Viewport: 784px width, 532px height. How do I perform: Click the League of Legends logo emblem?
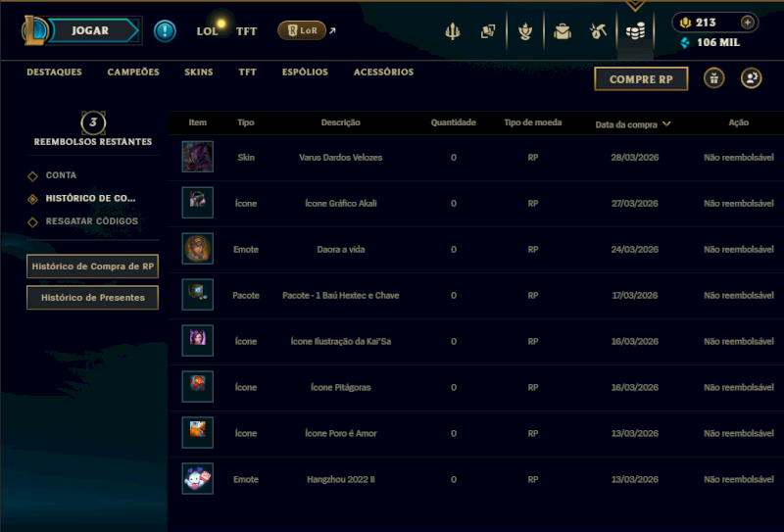[x=34, y=30]
